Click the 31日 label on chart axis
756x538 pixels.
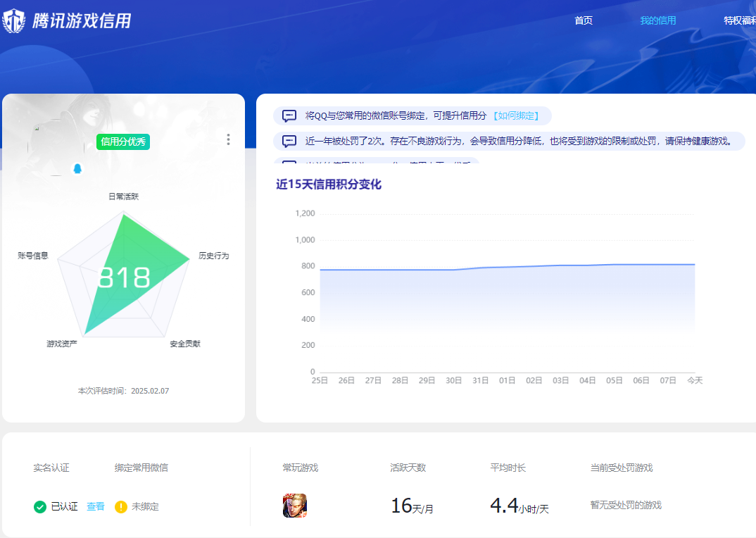480,380
